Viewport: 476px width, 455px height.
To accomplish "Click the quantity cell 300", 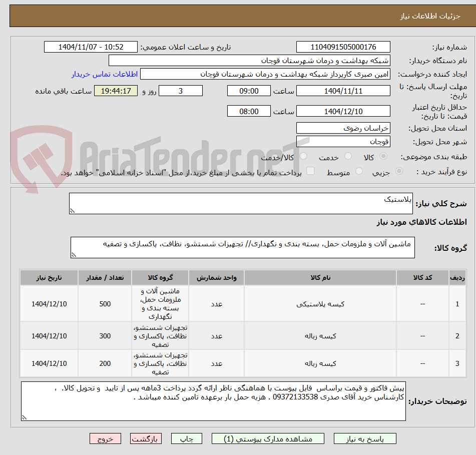I will tap(105, 336).
